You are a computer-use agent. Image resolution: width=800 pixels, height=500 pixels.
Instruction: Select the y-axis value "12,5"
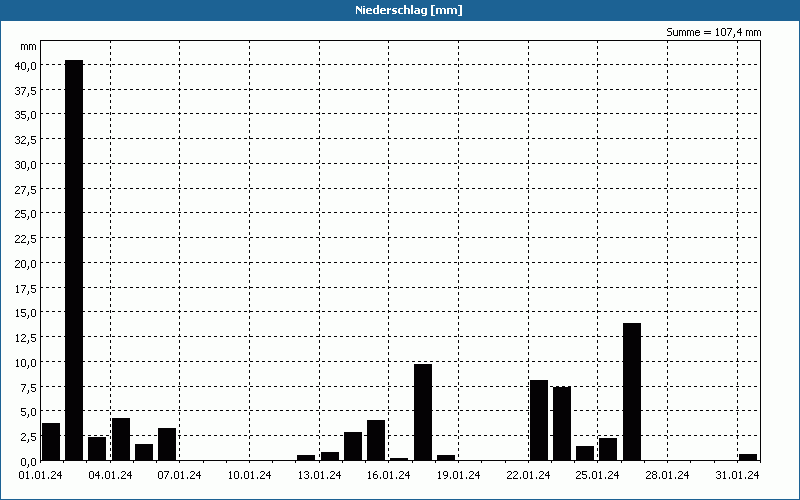coord(26,338)
